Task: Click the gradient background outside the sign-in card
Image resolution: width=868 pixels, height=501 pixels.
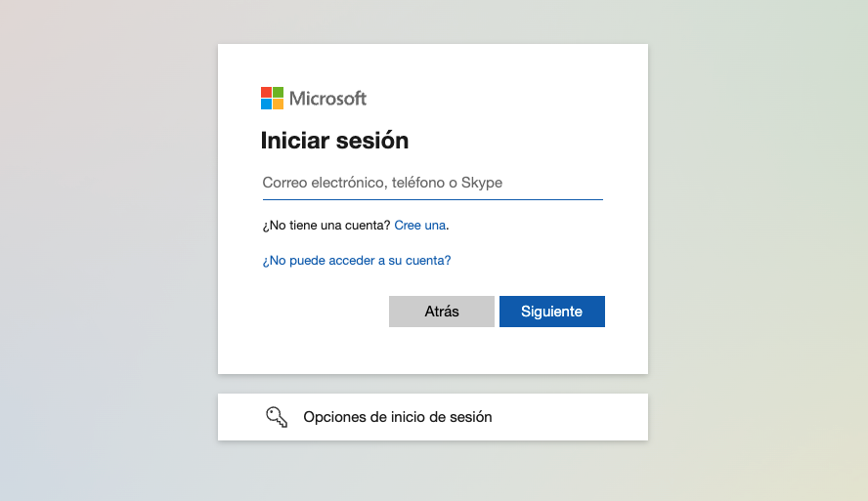Action: pyautogui.click(x=110, y=249)
